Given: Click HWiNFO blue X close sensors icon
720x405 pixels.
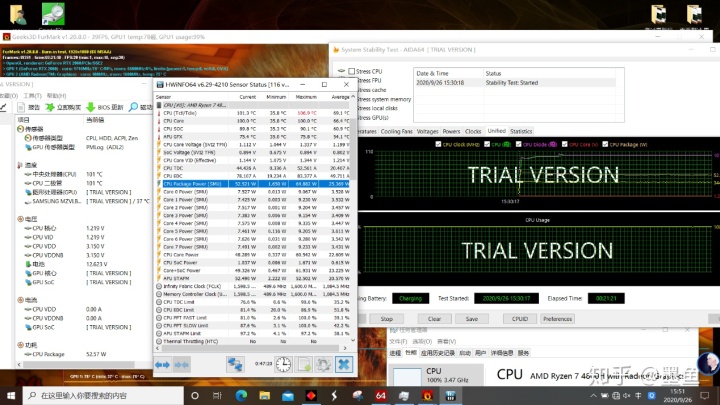Looking at the screenshot, I should (x=343, y=365).
